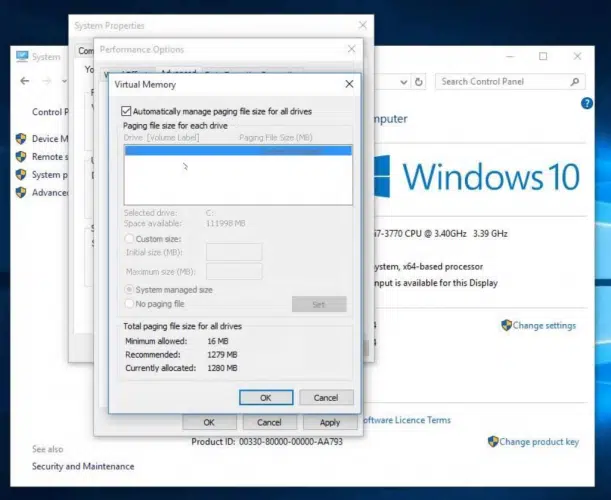611x500 pixels.
Task: Click the Recommended 1279 MB value
Action: [222, 355]
